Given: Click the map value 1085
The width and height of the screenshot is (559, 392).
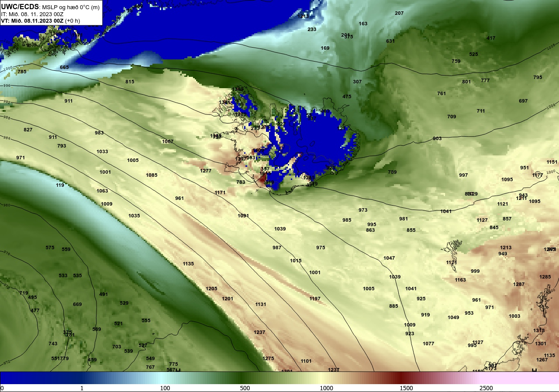Looking at the screenshot, I should 152,175.
